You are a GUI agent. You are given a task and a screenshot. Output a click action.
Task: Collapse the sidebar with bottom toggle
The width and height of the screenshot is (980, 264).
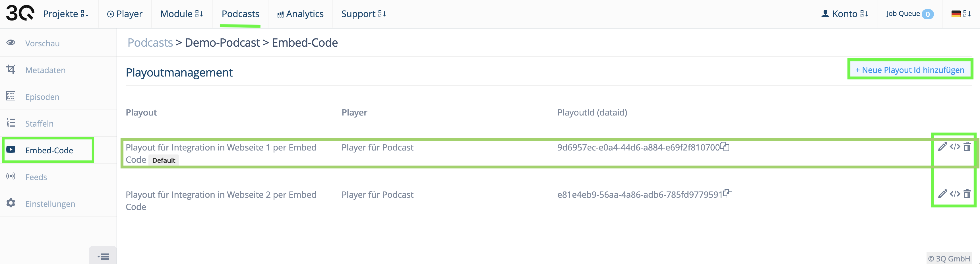[103, 256]
